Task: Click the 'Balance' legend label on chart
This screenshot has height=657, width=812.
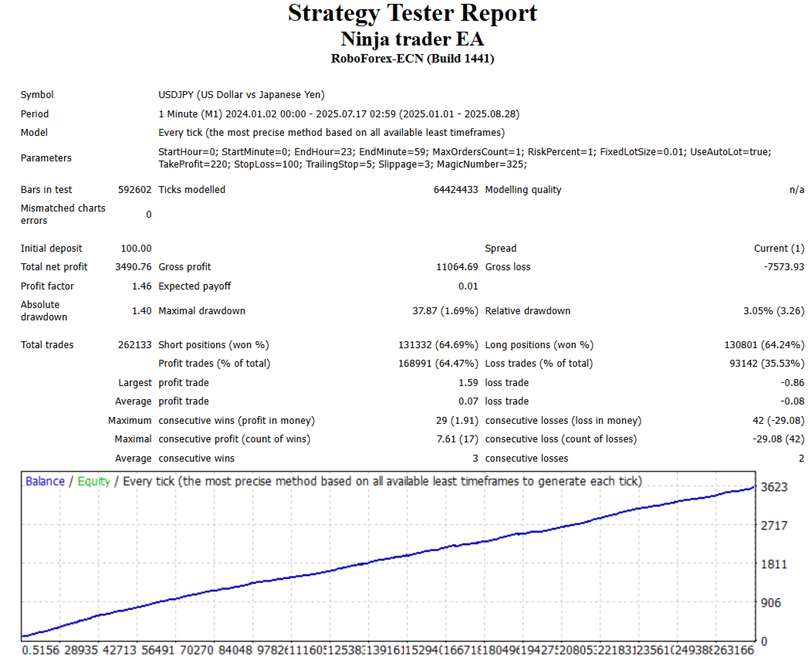Action: 45,481
